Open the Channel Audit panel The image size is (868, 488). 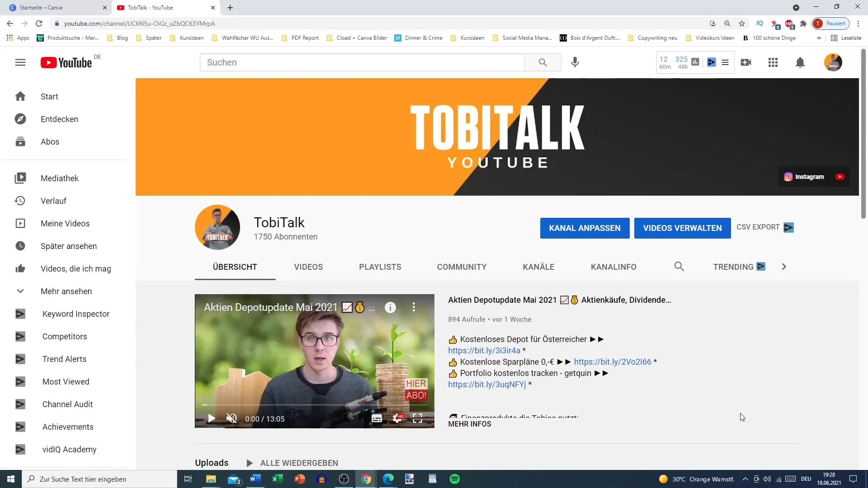pos(67,404)
